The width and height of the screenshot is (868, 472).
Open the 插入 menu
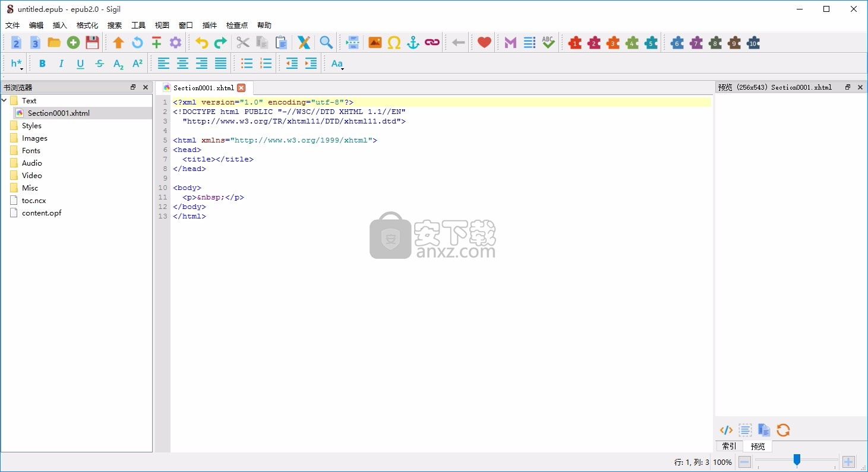click(x=60, y=26)
